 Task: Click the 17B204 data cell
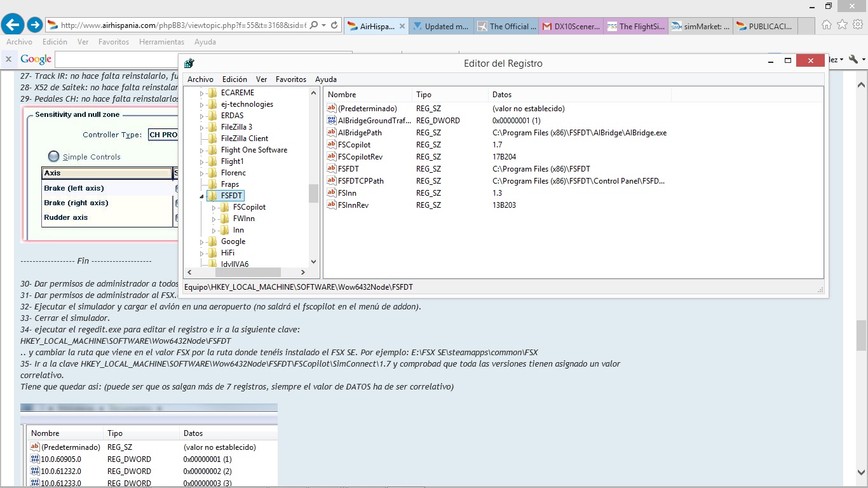505,157
